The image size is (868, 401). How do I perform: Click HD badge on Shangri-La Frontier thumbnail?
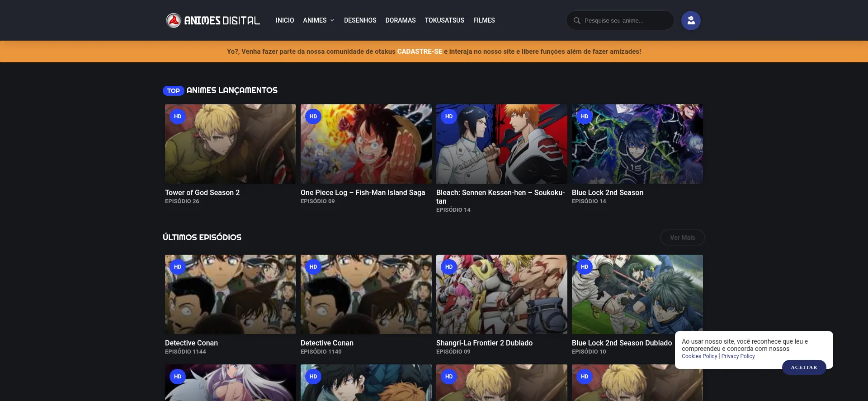pyautogui.click(x=449, y=267)
